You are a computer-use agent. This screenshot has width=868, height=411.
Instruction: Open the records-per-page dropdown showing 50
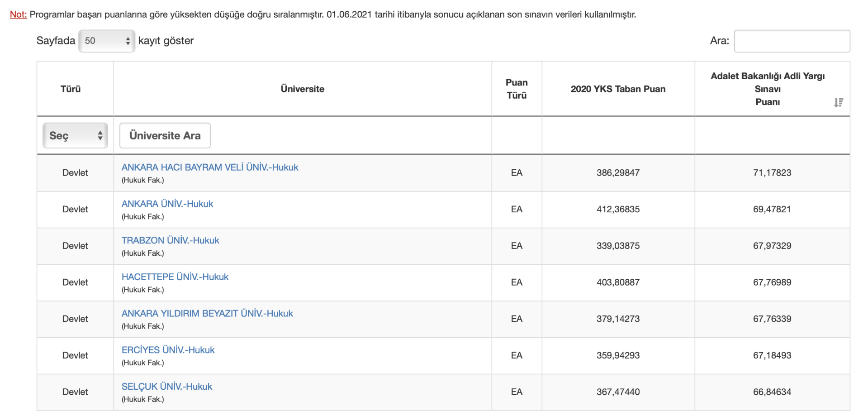pos(107,41)
